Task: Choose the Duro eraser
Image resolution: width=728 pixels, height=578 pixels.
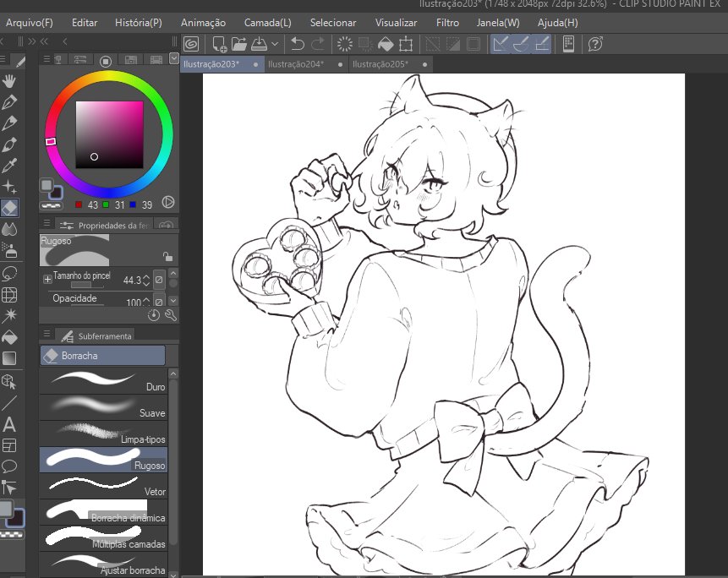Action: pos(103,381)
